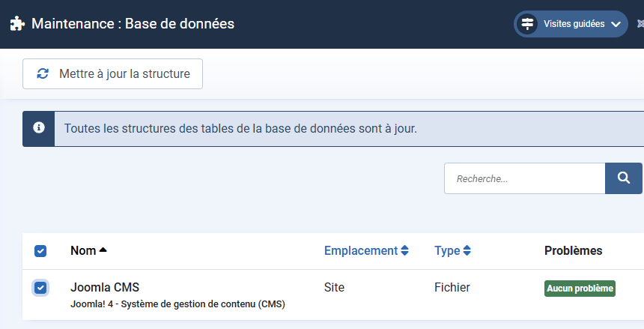Viewport: 644px width, 329px height.
Task: Open the Visites guidées dropdown
Action: point(571,24)
